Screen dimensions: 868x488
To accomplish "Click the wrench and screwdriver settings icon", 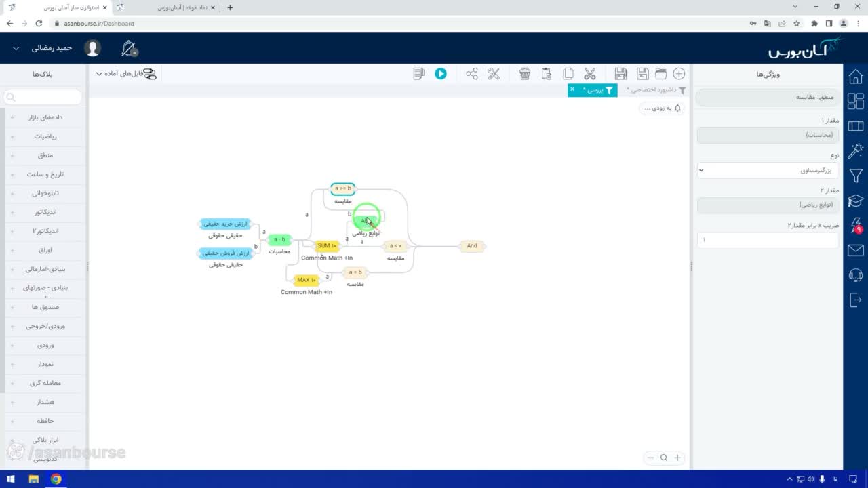I will coord(494,74).
